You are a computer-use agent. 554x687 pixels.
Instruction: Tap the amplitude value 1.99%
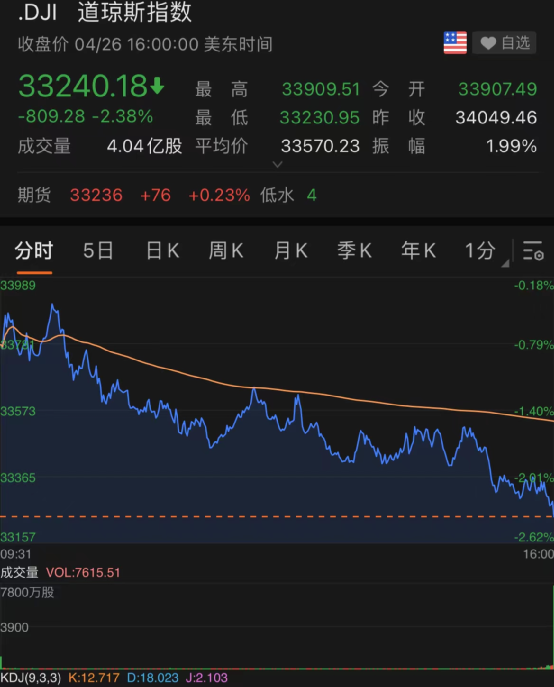click(511, 146)
